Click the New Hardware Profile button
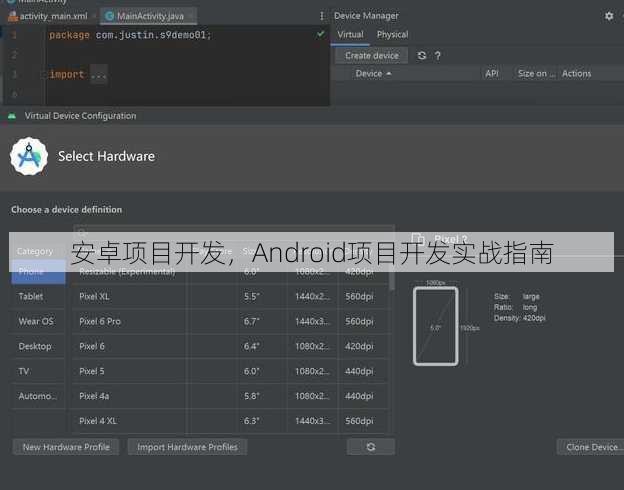This screenshot has height=490, width=624. click(66, 447)
